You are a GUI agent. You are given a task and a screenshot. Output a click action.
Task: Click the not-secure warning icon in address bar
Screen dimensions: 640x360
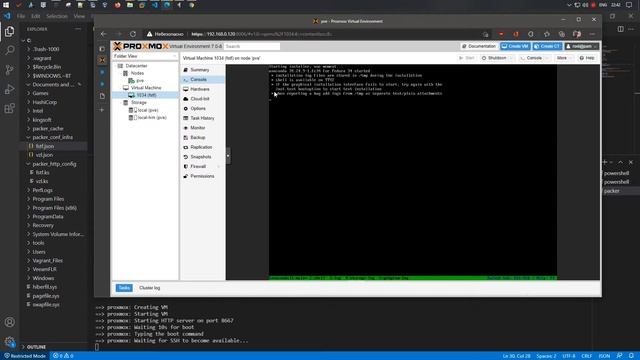click(x=150, y=34)
